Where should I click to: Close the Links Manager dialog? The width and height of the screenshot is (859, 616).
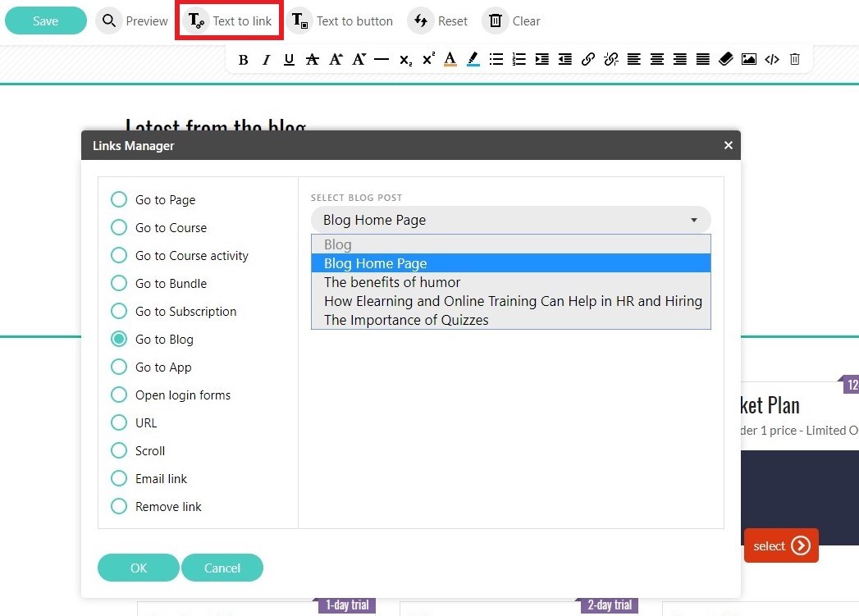728,145
